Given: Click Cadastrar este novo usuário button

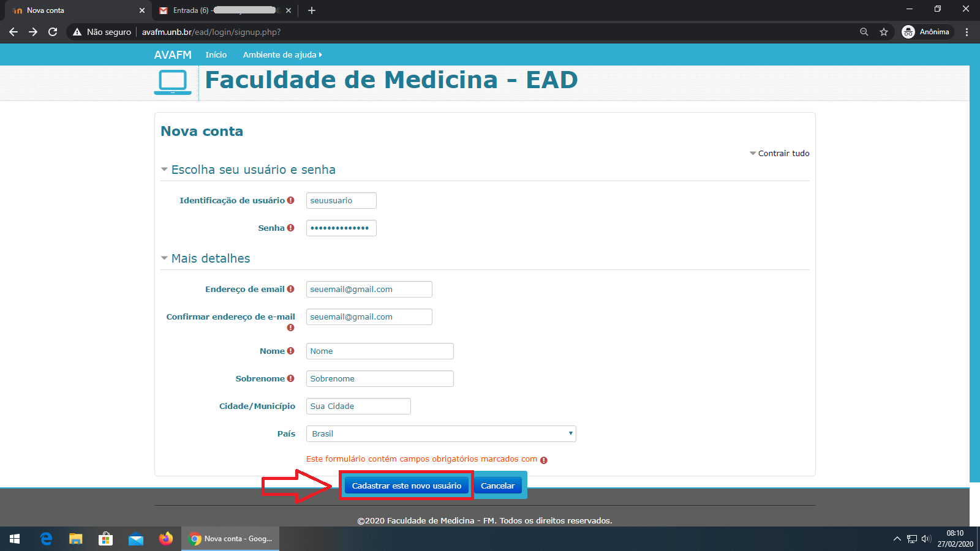Looking at the screenshot, I should coord(406,485).
